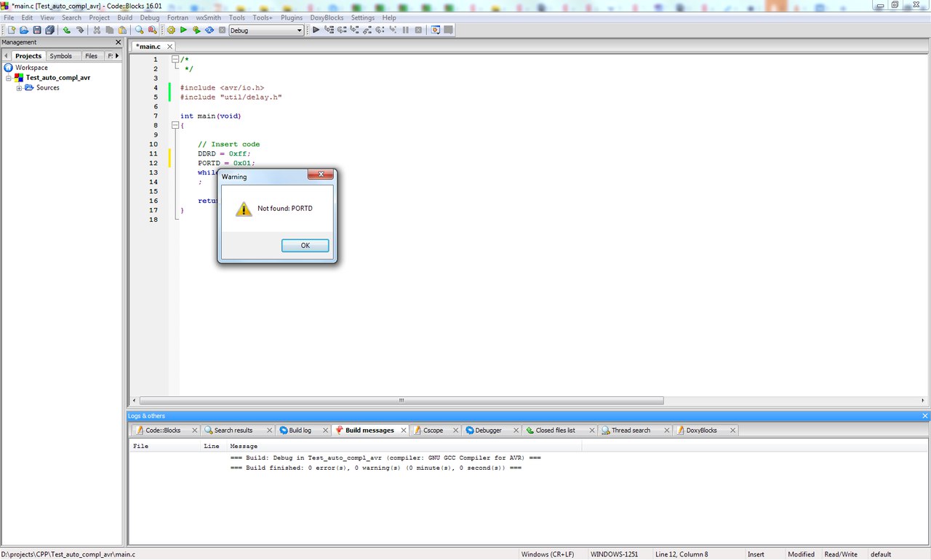Click the Open file toolbar icon
The image size is (931, 560).
coord(24,30)
